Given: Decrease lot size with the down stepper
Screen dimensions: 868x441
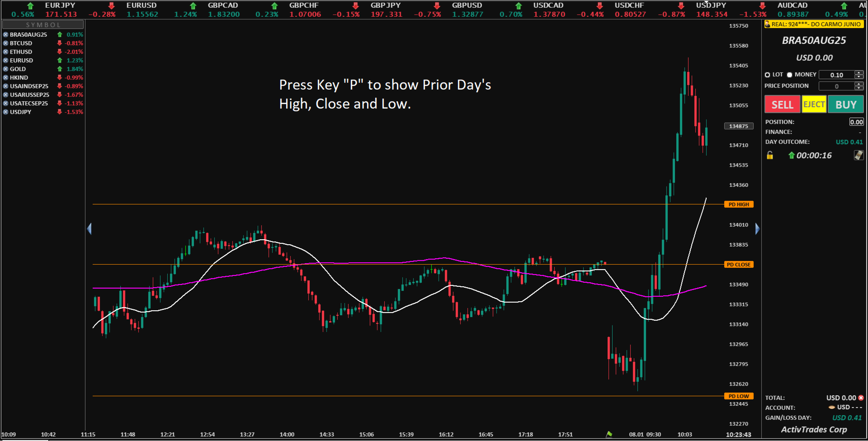Looking at the screenshot, I should tap(859, 77).
